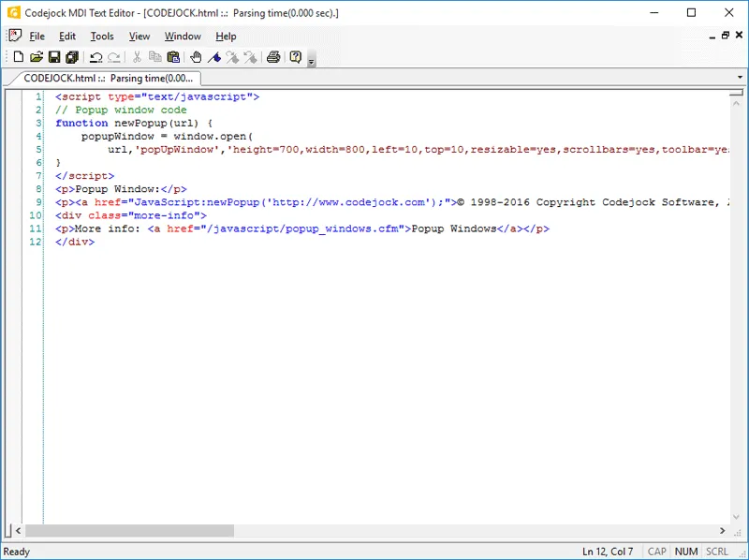This screenshot has height=560, width=749.
Task: Click the Redo toolbar icon
Action: [x=113, y=57]
